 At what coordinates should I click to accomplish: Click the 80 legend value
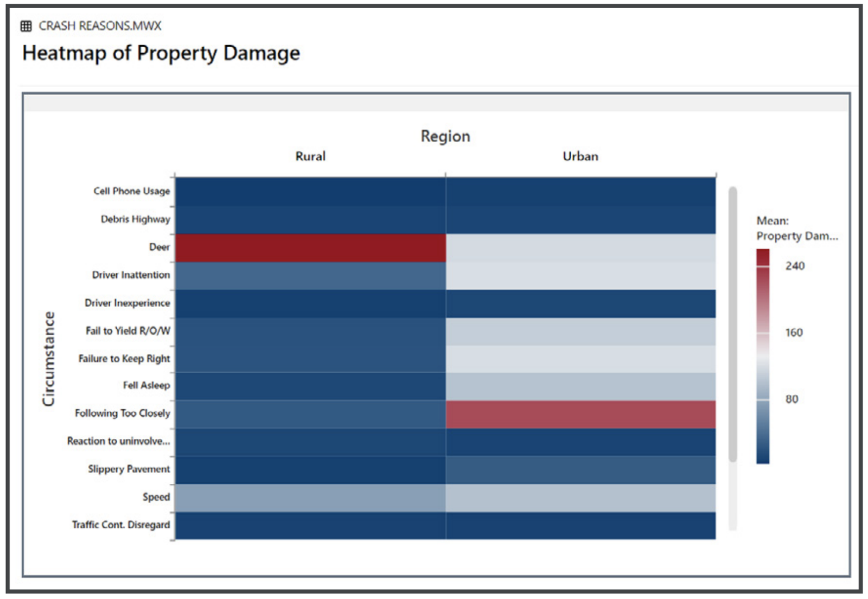(792, 399)
